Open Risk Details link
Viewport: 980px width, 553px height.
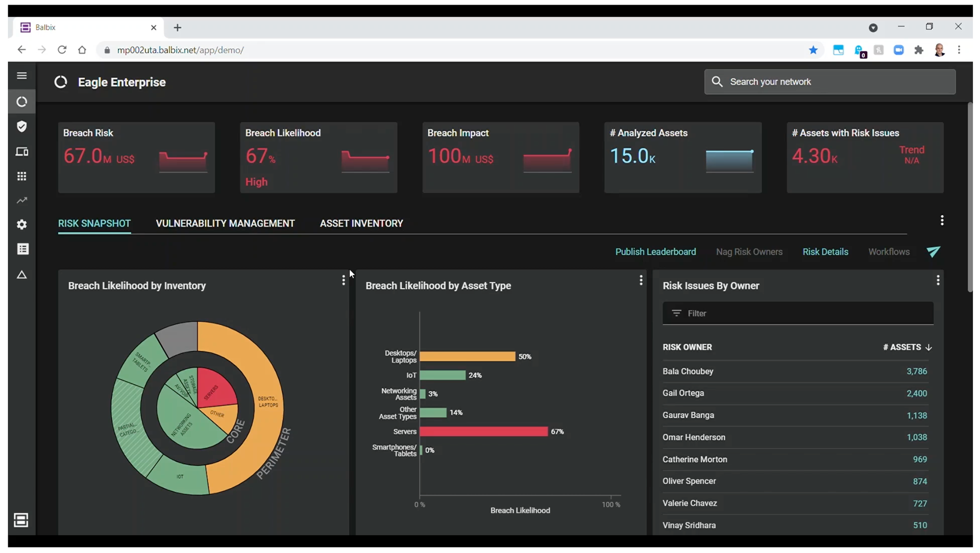point(825,252)
